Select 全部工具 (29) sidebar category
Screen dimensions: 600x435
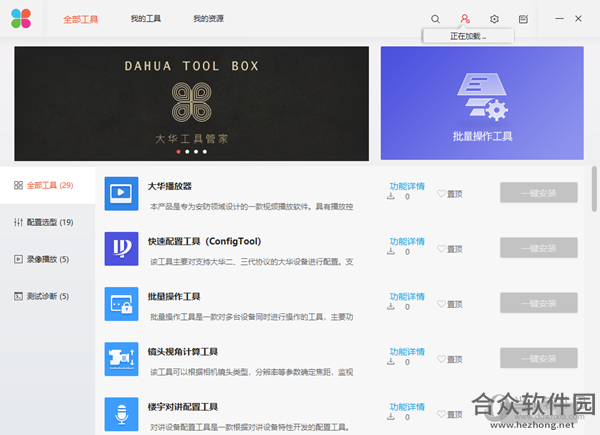pyautogui.click(x=47, y=185)
